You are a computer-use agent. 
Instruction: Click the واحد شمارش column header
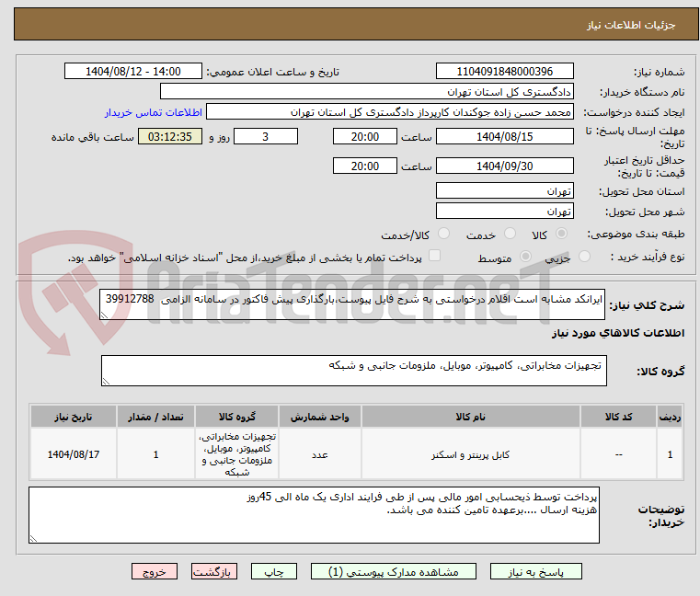pyautogui.click(x=319, y=417)
